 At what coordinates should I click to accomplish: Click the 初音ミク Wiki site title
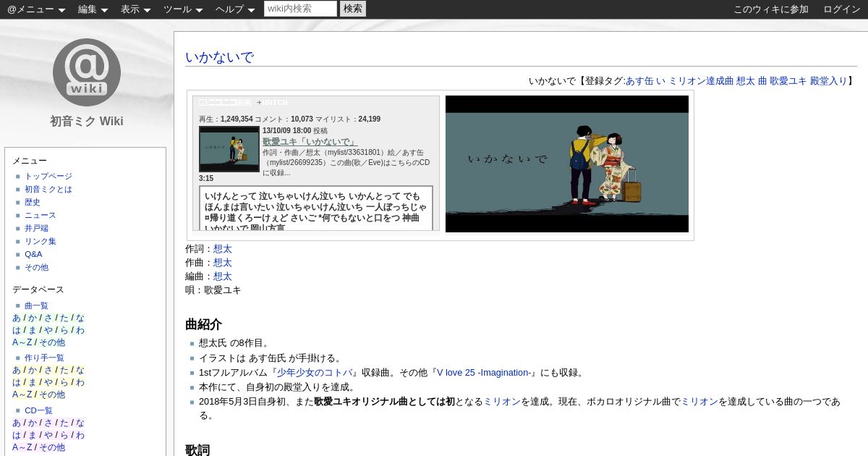[x=87, y=121]
